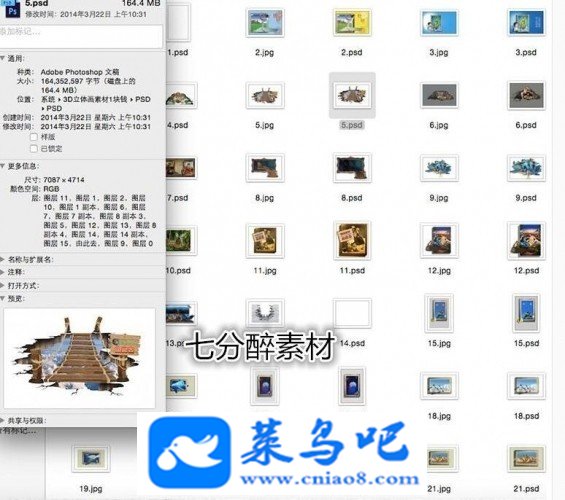Select the 12.jpg file thumbnail
The height and width of the screenshot is (500, 565).
[x=439, y=241]
